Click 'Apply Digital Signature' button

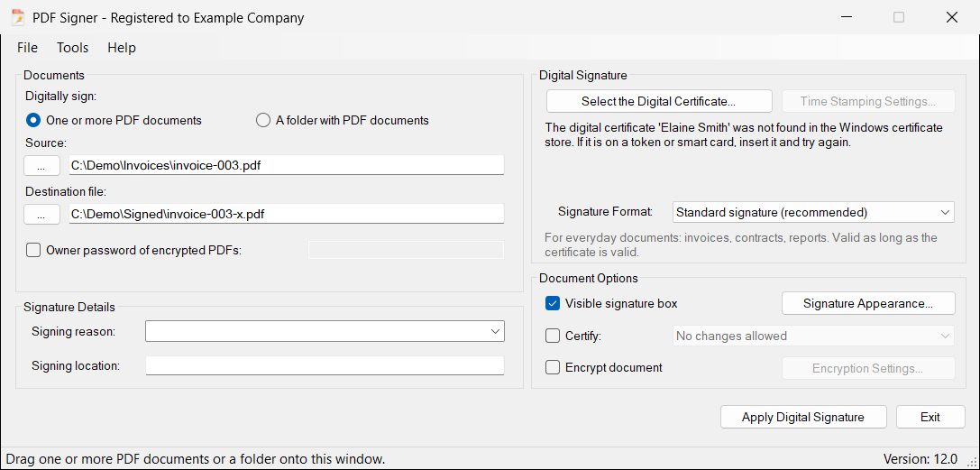tap(803, 417)
